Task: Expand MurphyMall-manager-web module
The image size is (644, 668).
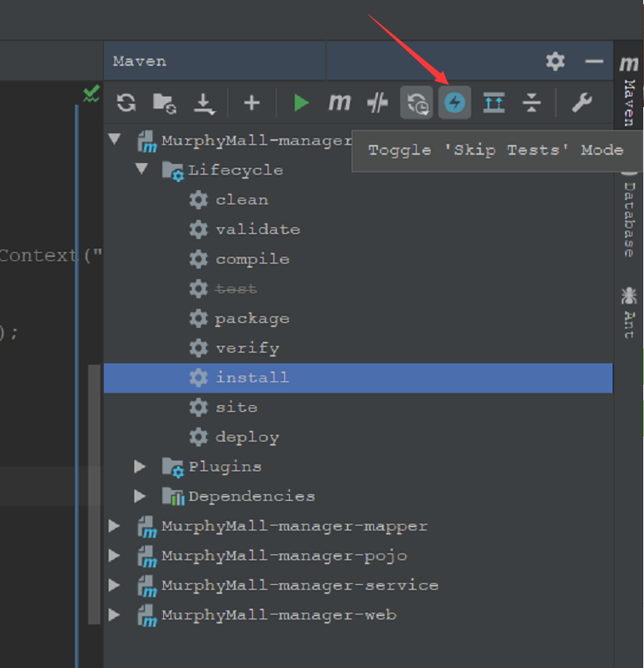Action: (x=114, y=614)
